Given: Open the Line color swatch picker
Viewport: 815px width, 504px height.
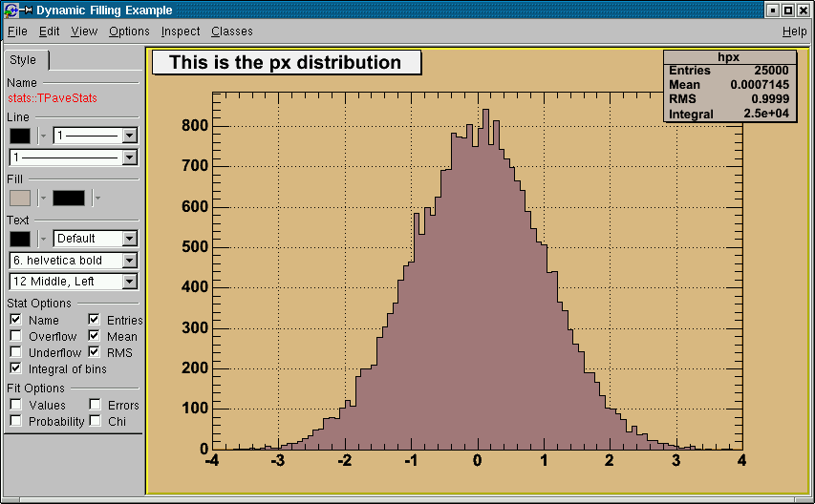Looking at the screenshot, I should pyautogui.click(x=20, y=136).
